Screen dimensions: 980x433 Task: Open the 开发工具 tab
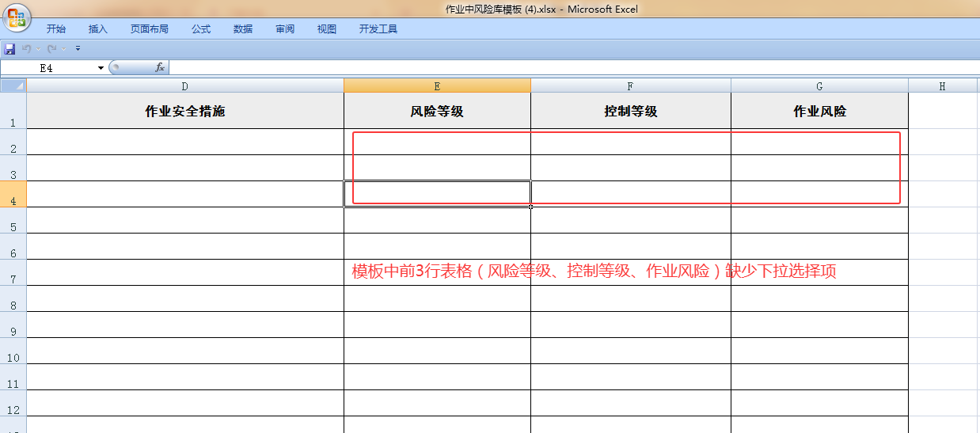pyautogui.click(x=378, y=29)
